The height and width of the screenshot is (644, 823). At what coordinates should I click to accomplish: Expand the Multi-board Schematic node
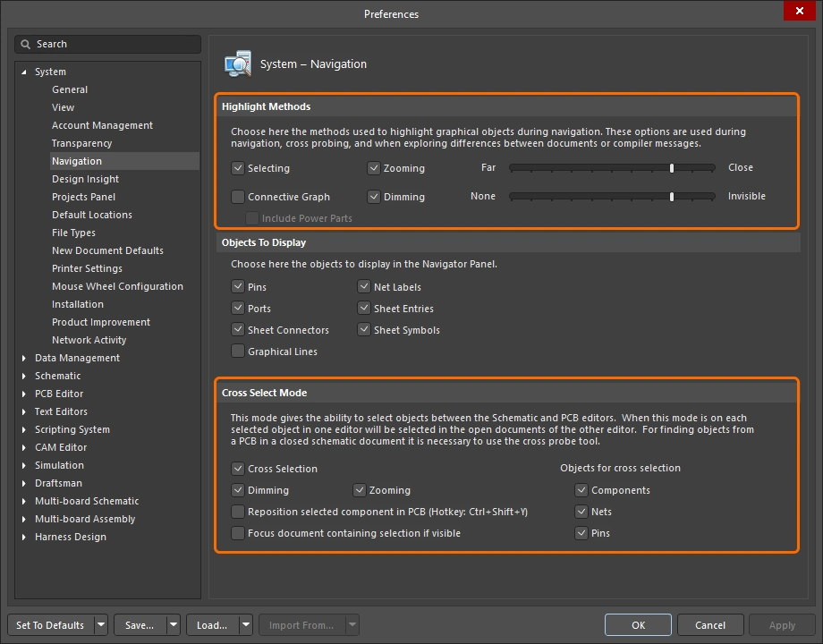coord(23,501)
